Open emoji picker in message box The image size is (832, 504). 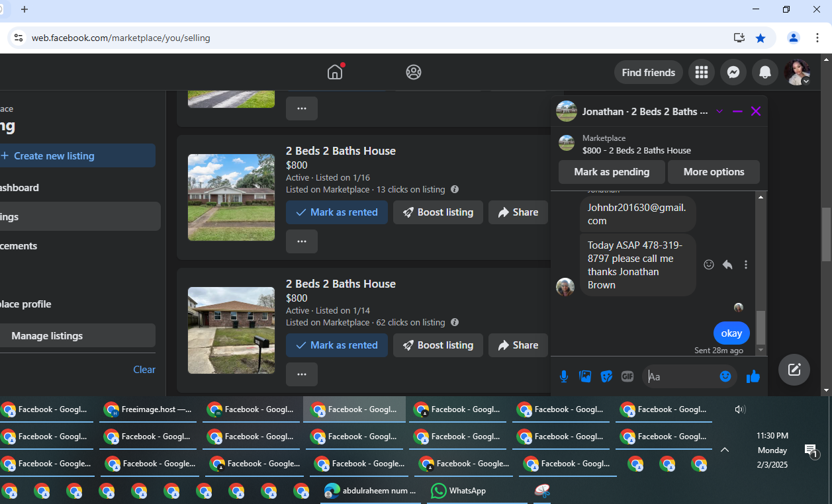tap(725, 376)
